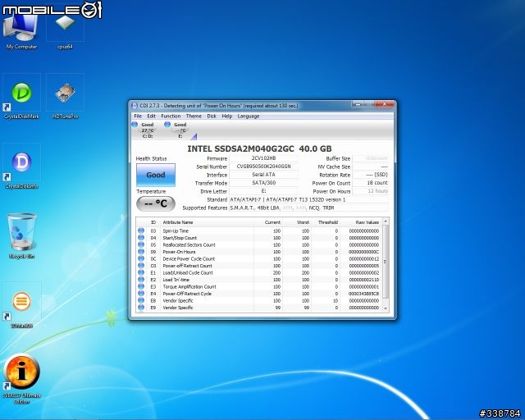
Task: Click status circle of Power-Off Retract Cycle
Action: click(x=141, y=294)
